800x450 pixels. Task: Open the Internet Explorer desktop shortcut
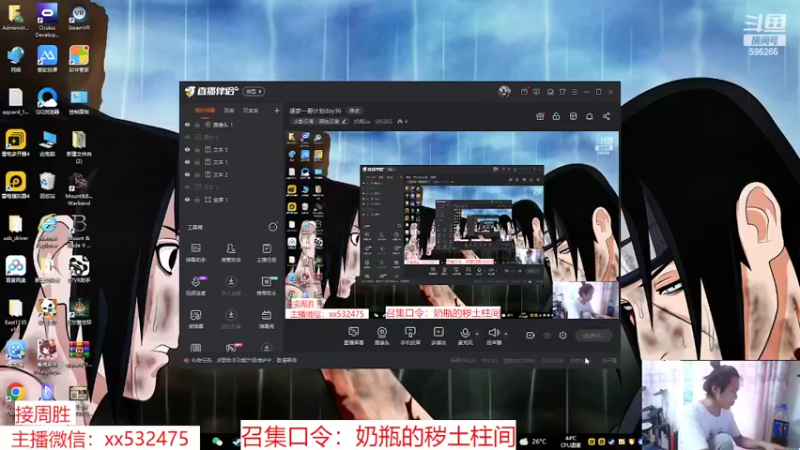point(47,229)
